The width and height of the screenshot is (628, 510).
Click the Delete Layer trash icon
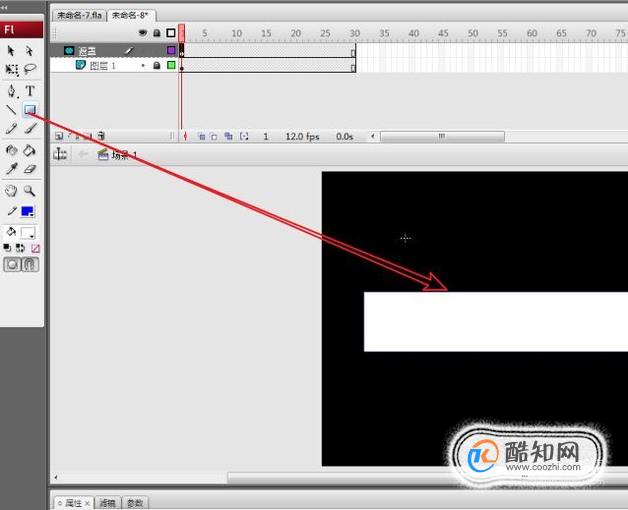(x=101, y=136)
